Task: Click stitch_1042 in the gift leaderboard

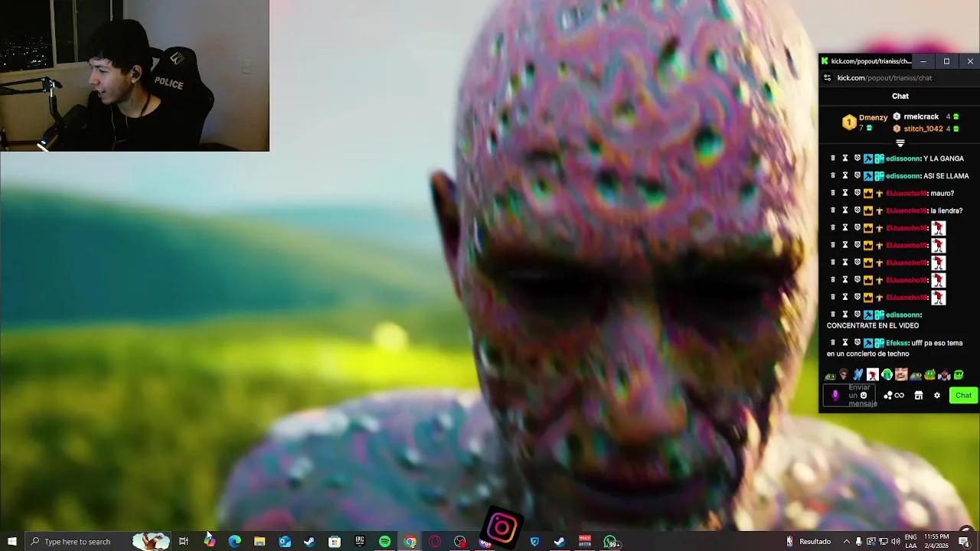Action: tap(923, 129)
